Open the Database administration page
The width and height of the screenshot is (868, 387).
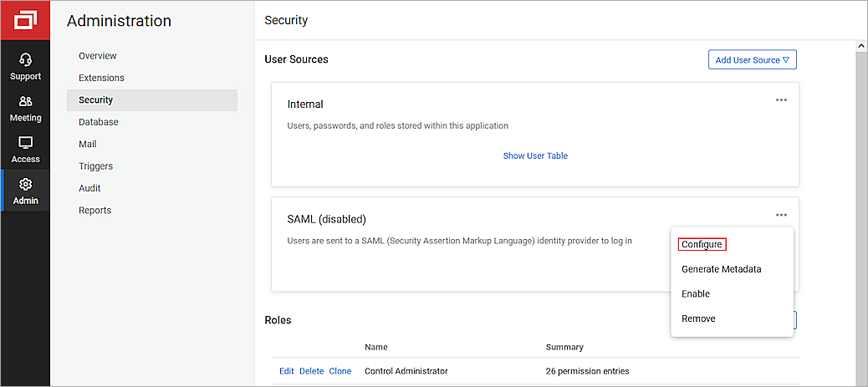point(98,122)
